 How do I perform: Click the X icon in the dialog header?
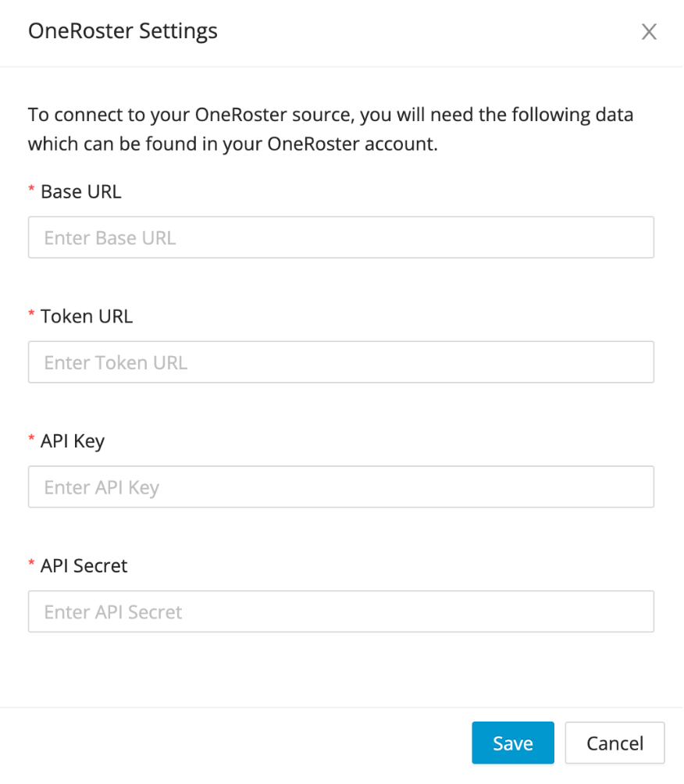tap(650, 32)
